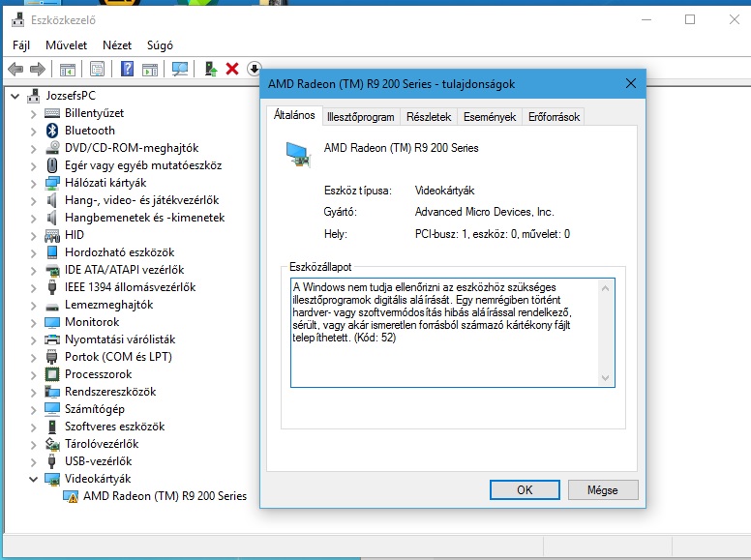This screenshot has height=560, width=751.
Task: Select the Hordozható eszközök tree item
Action: point(119,252)
